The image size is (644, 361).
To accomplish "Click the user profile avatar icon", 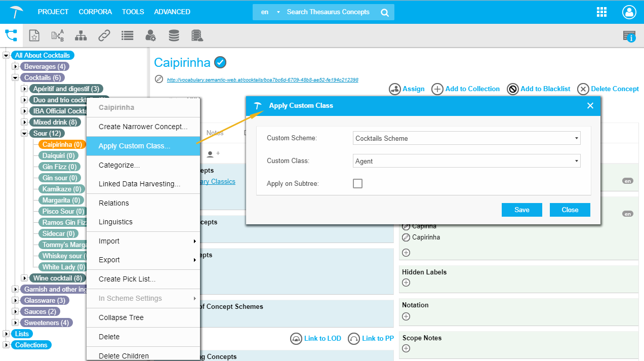I will pyautogui.click(x=629, y=12).
